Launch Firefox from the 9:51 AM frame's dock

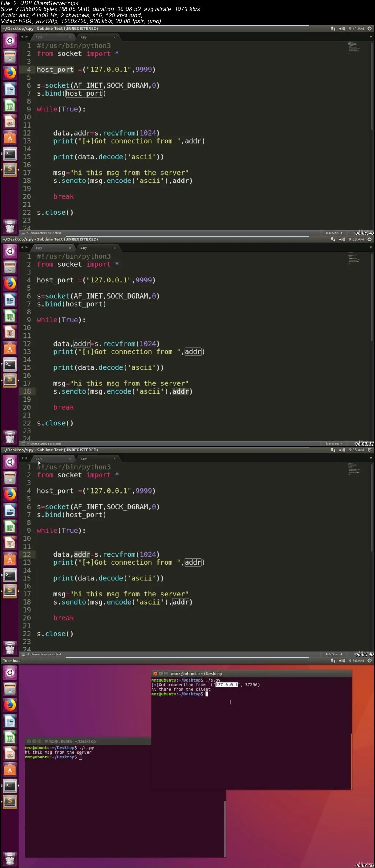[10, 73]
